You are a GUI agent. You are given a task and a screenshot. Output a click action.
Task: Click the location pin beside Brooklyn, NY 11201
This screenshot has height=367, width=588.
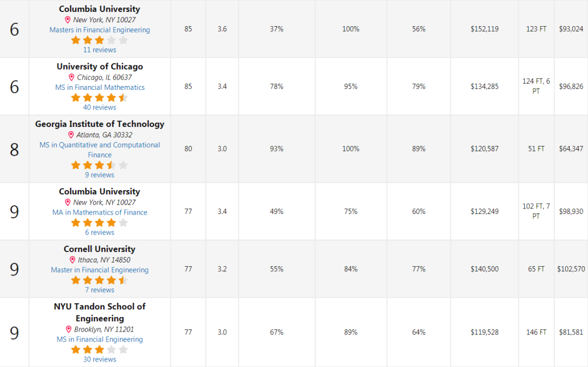pyautogui.click(x=69, y=329)
